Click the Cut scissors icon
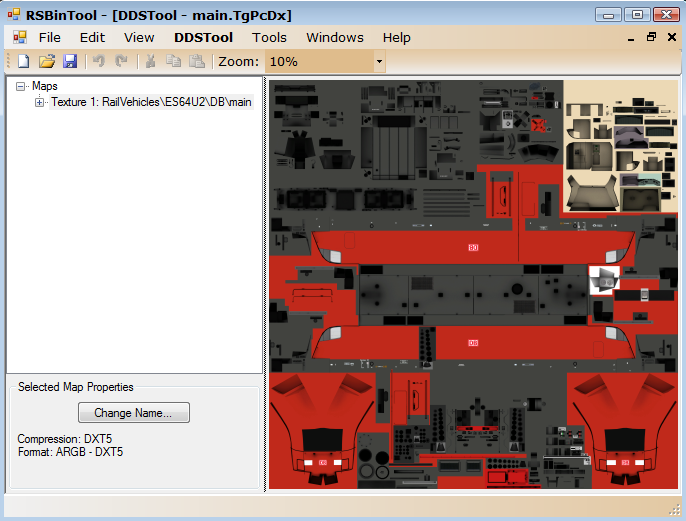 [x=150, y=62]
